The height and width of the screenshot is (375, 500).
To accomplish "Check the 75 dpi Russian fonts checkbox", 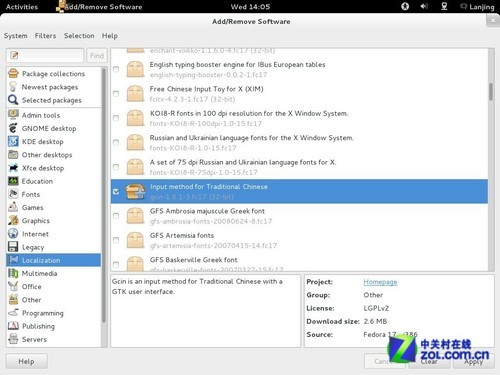I will pos(116,167).
